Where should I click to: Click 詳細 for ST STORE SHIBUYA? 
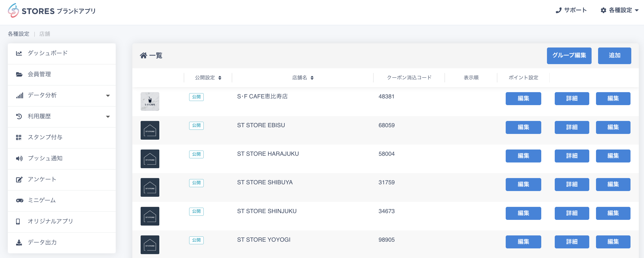click(x=572, y=185)
